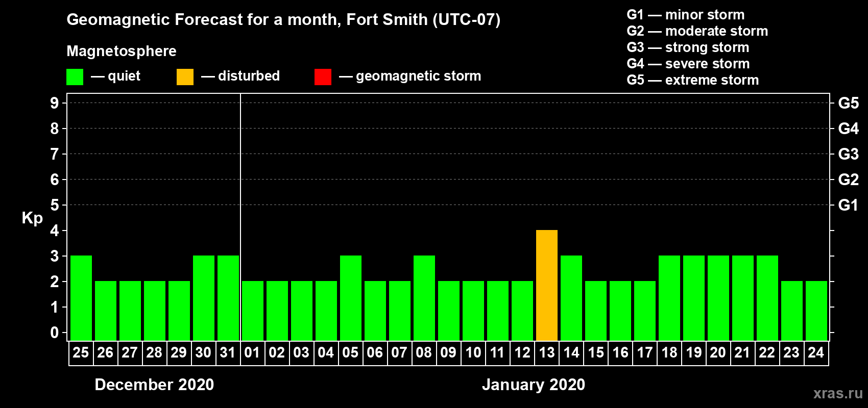Click the 'Kp' axis label

(x=32, y=218)
